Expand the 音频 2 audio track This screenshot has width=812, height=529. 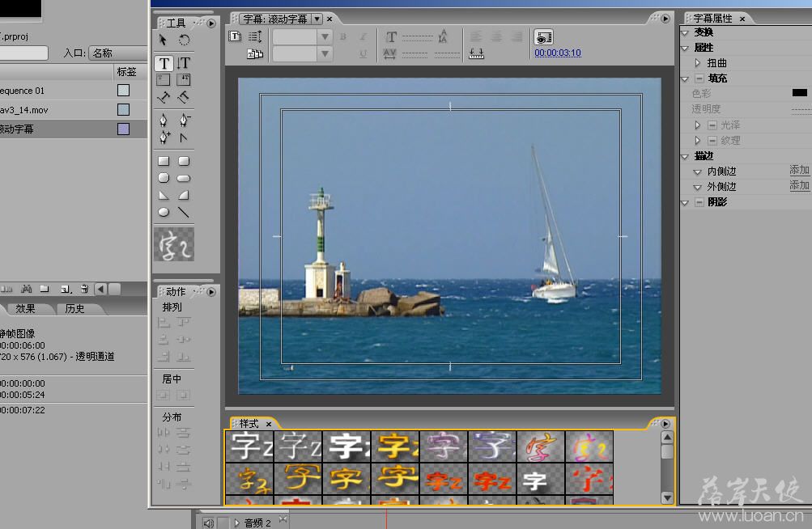236,523
